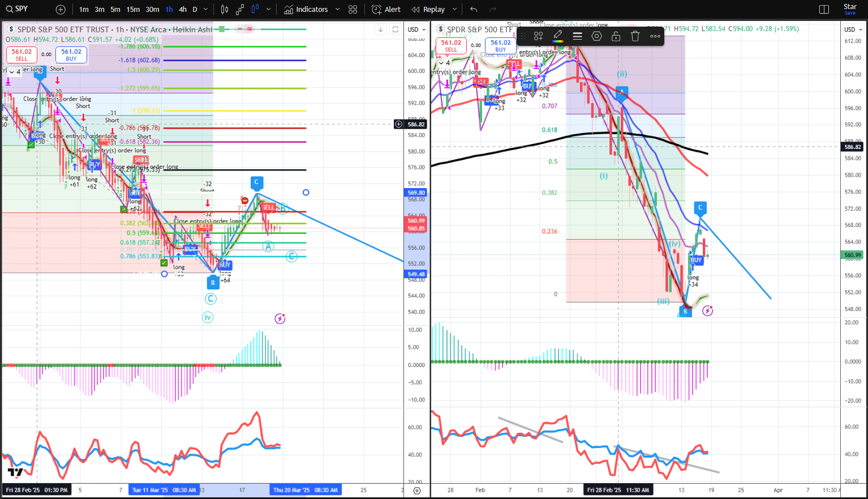
Task: Open the Indicators dialog
Action: (x=306, y=10)
